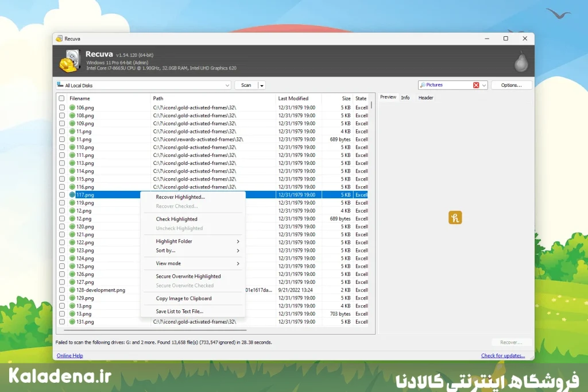Clear the Pictures filter with red X
Screen dimensions: 588x392
476,85
